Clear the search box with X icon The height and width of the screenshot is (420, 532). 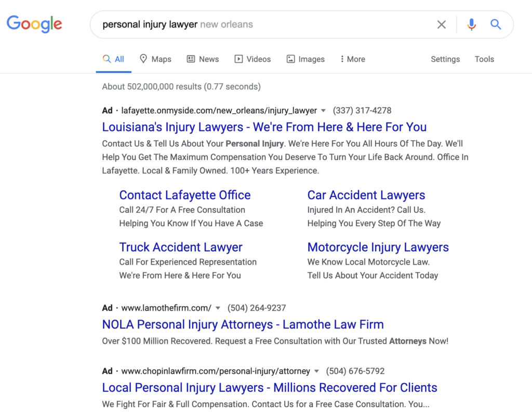(x=441, y=24)
